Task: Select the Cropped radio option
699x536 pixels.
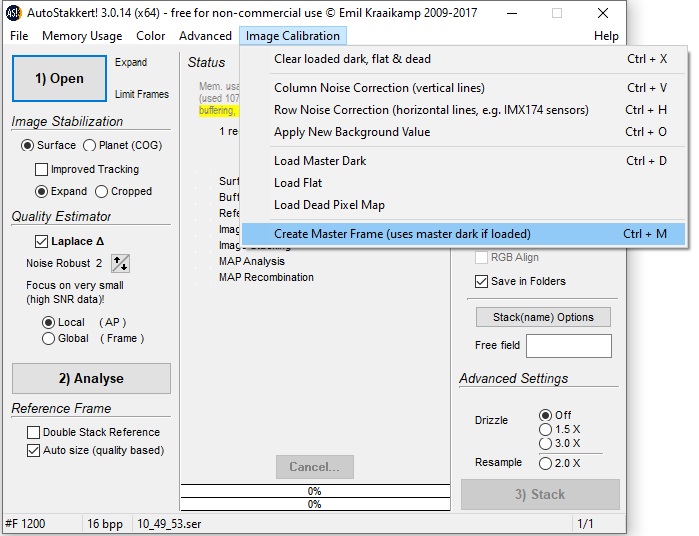Action: click(x=102, y=192)
